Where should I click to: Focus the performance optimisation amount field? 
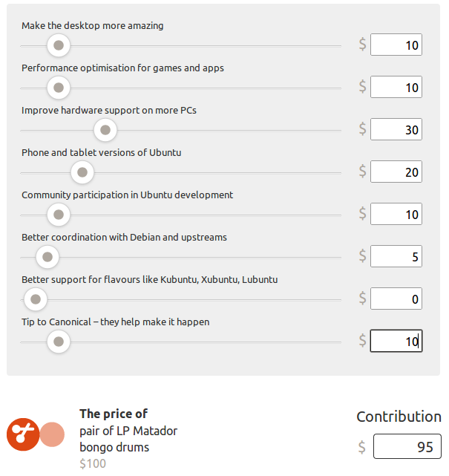pyautogui.click(x=396, y=88)
